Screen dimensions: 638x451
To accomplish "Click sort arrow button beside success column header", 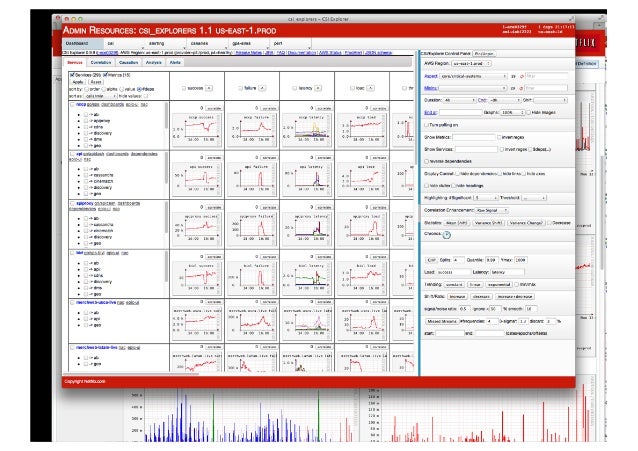I will [209, 88].
